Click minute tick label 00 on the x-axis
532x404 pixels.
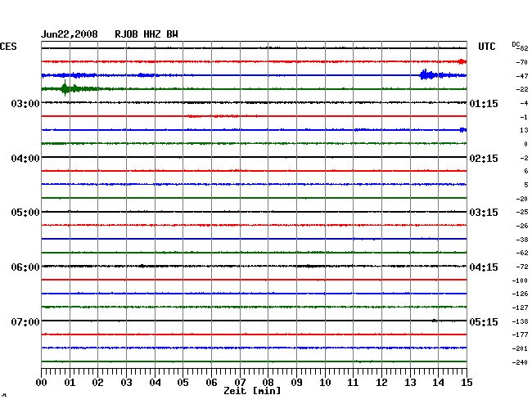tap(42, 383)
